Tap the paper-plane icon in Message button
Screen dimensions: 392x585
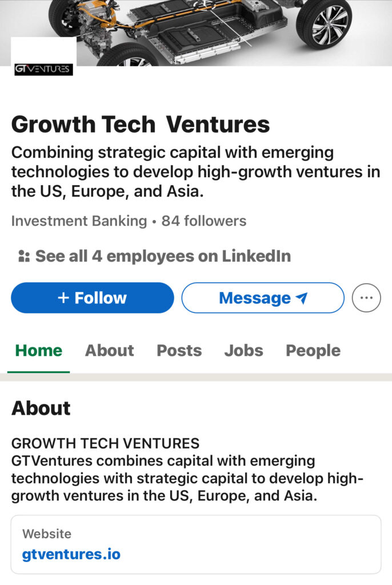pyautogui.click(x=302, y=298)
